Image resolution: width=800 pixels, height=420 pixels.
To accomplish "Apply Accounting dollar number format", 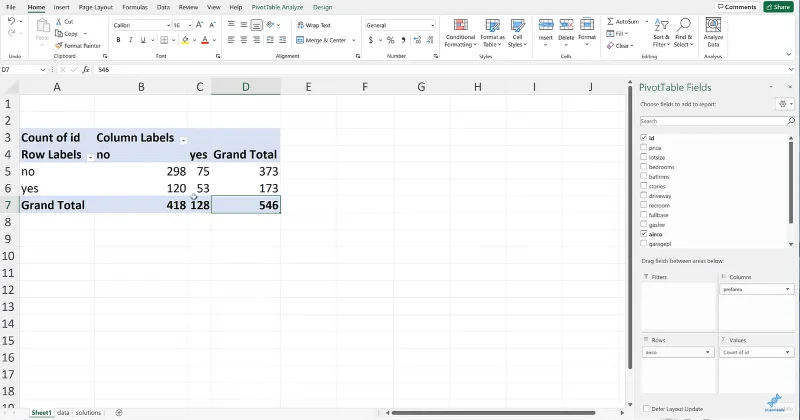I will pyautogui.click(x=371, y=40).
